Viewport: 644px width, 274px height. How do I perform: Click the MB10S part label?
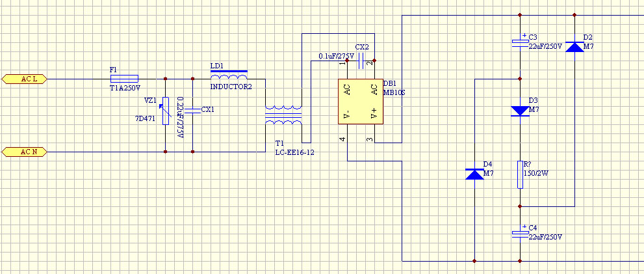pos(394,92)
